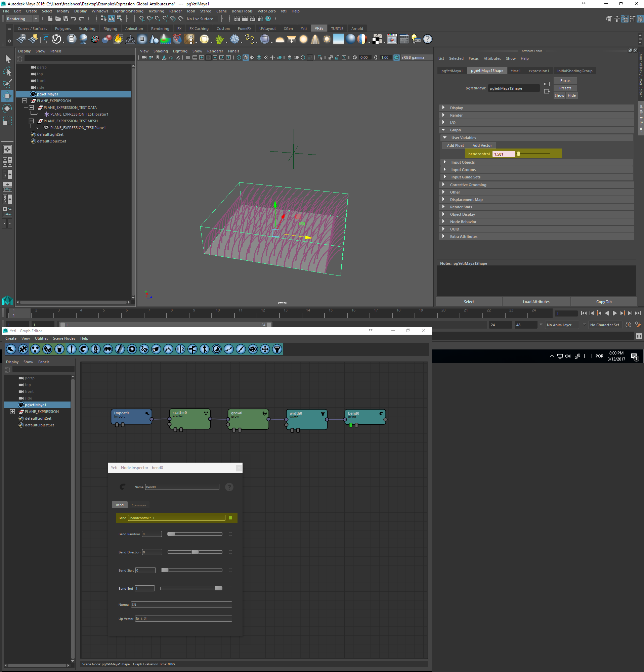Click the grass icon on the VRay shelf
The height and width of the screenshot is (672, 644).
219,39
